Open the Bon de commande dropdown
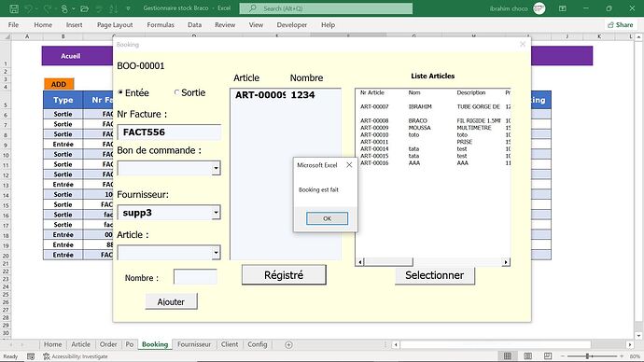The image size is (644, 362). (x=216, y=168)
